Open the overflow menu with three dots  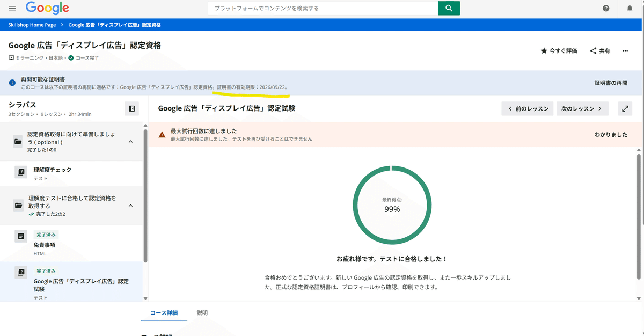click(x=625, y=50)
